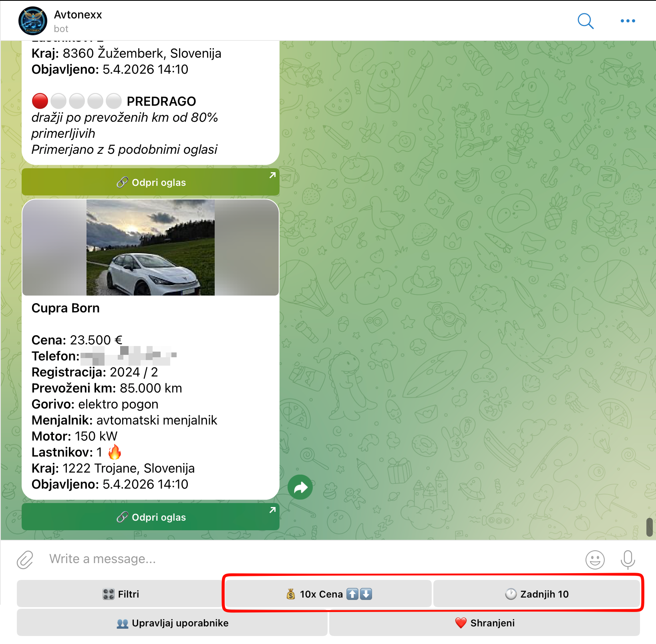Open the emoji picker smiley icon
656x644 pixels.
pos(595,559)
